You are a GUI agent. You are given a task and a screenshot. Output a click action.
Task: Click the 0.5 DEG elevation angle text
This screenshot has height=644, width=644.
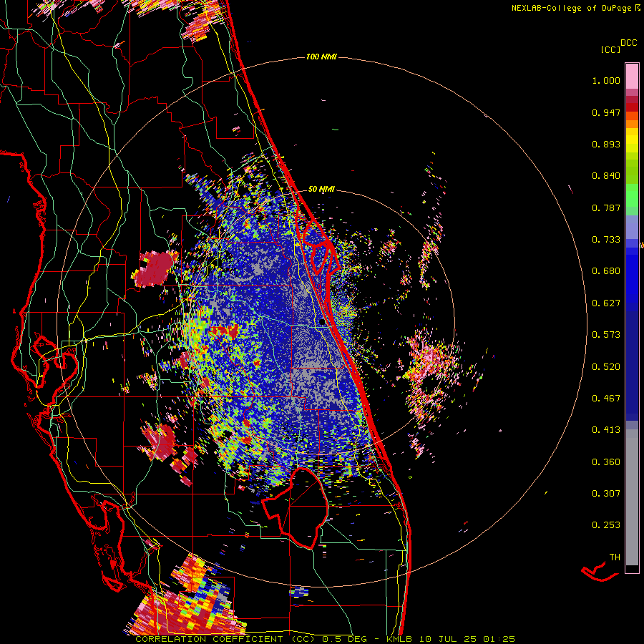[344, 639]
